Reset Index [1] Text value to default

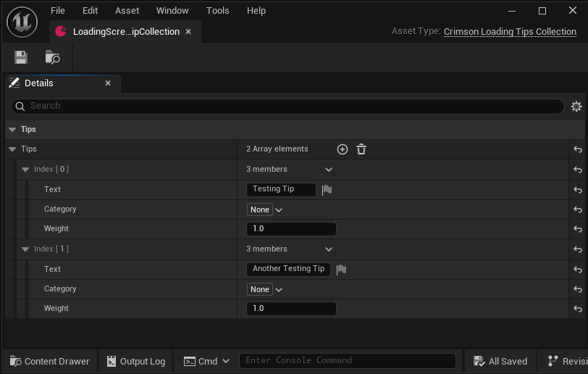(x=578, y=270)
